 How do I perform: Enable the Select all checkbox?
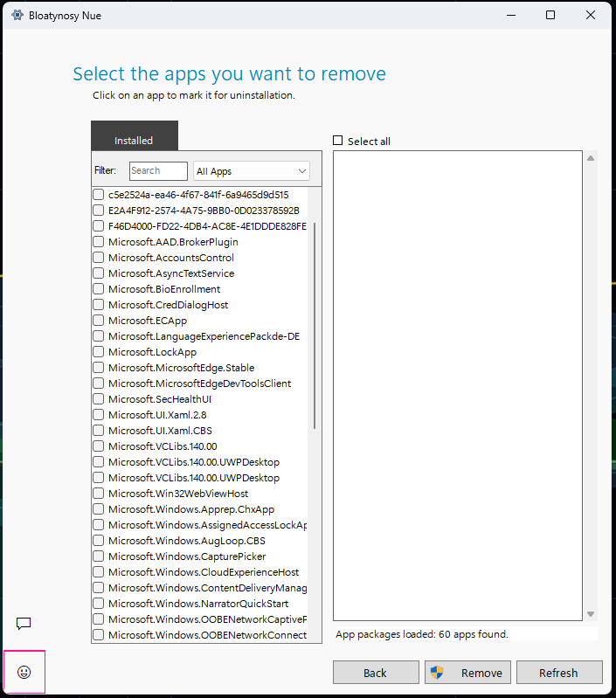[338, 141]
